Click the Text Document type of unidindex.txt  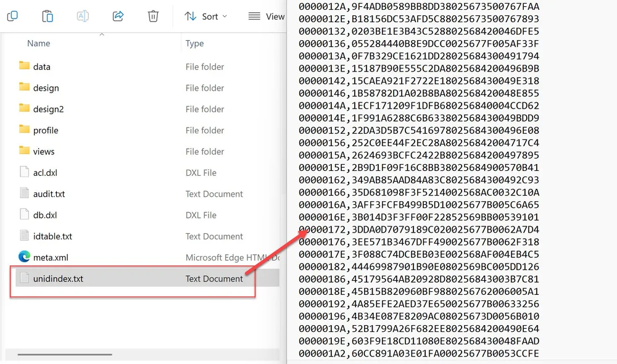214,279
